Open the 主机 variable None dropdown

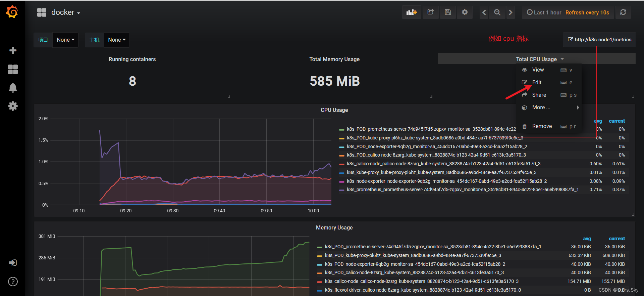pos(117,40)
